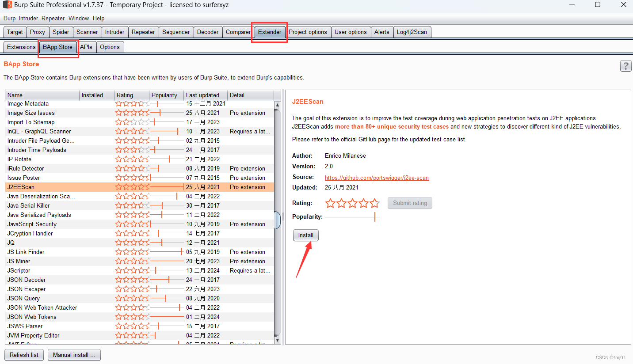This screenshot has height=364, width=633.
Task: Open the Options sub-tab
Action: 110,47
